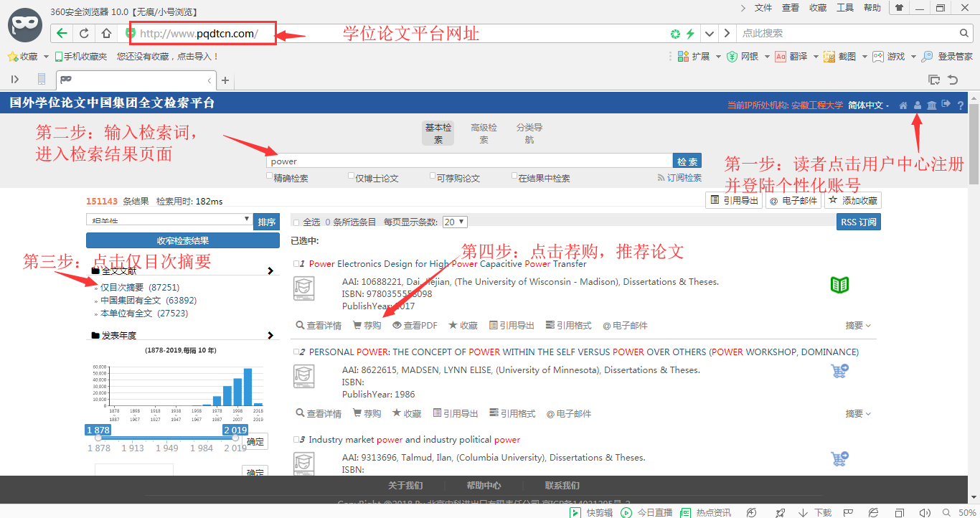Click the 仅目次摘要 filter link
The image size is (980, 518).
[122, 288]
